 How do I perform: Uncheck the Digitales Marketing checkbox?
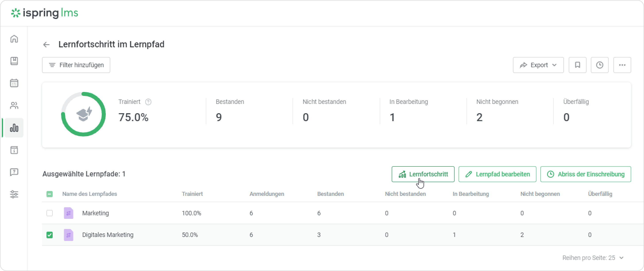click(x=50, y=235)
